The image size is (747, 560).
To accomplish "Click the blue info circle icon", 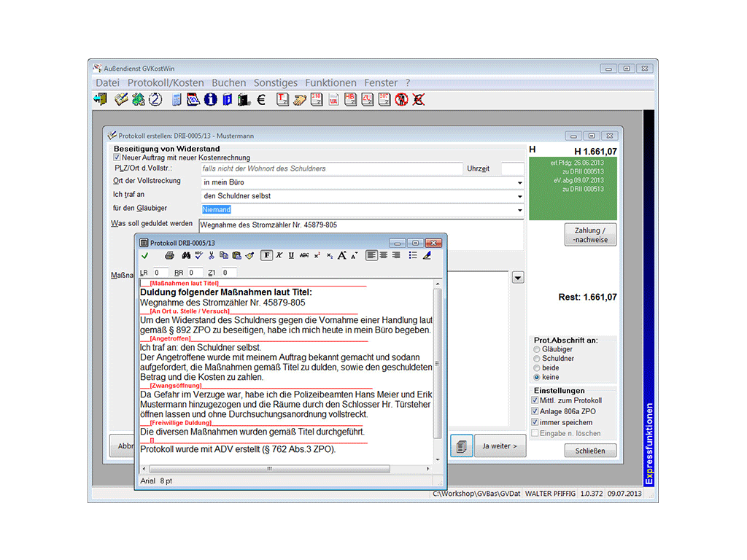I will tap(210, 100).
